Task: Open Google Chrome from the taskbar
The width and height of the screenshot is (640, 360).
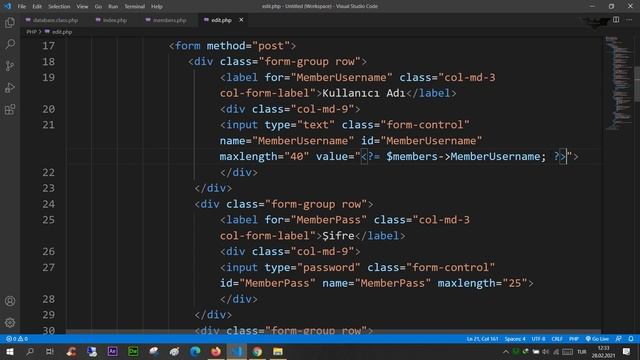Action: tap(257, 351)
